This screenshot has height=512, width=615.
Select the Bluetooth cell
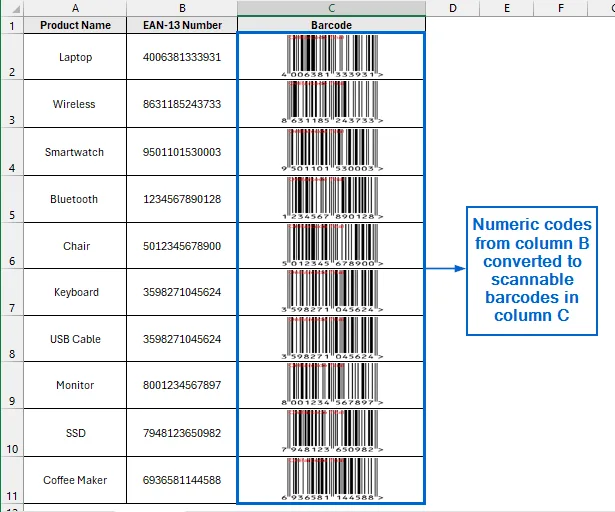point(75,199)
